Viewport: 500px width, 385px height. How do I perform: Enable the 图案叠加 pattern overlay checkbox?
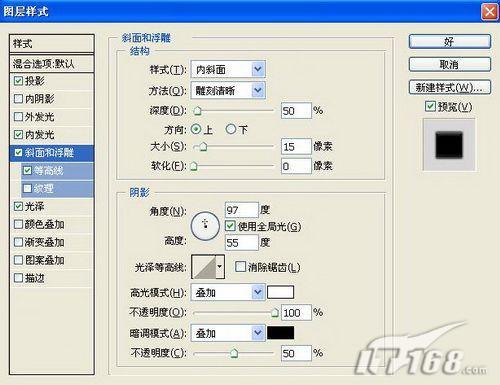coord(18,260)
